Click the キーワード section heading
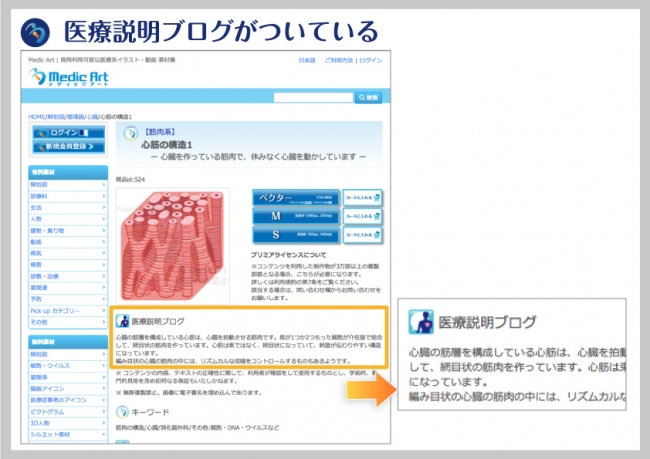Viewport: 650px width, 459px height. tap(150, 412)
